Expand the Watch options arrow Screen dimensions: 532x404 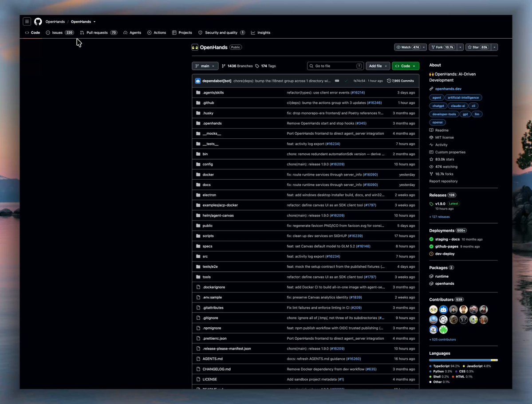pos(424,47)
